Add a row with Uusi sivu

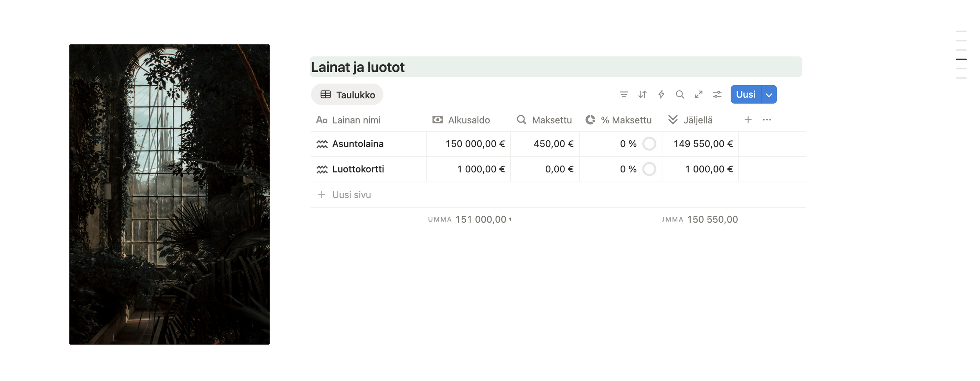[x=350, y=194]
